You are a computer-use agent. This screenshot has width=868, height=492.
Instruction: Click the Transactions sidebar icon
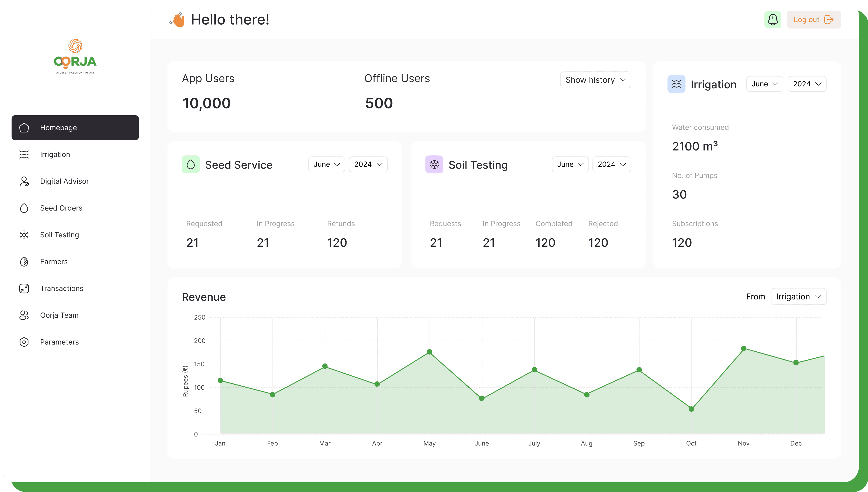point(24,288)
